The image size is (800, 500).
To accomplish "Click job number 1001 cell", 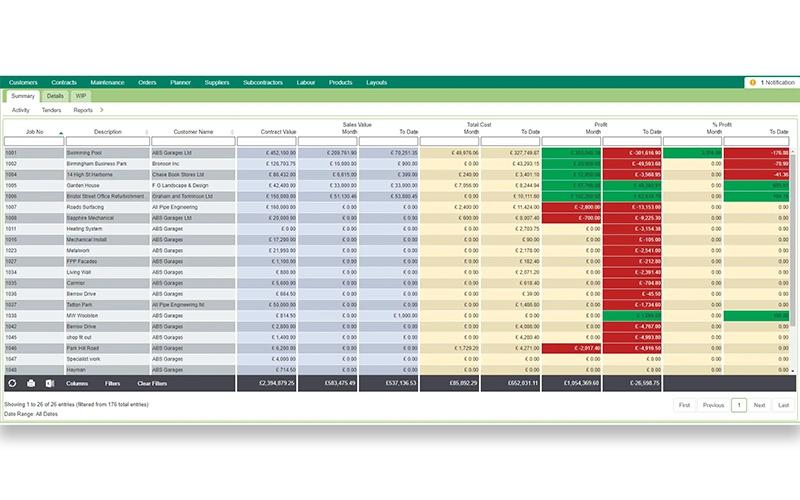I will pos(34,153).
